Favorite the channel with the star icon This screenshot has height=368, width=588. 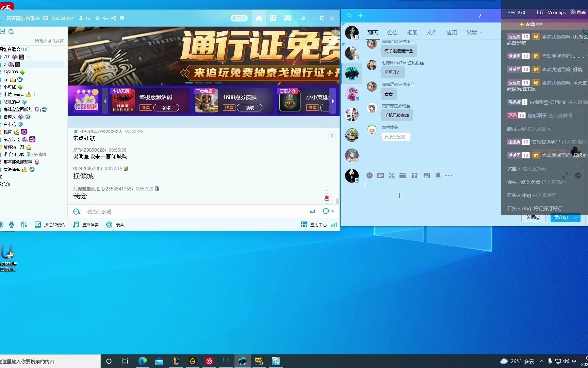tap(97, 18)
